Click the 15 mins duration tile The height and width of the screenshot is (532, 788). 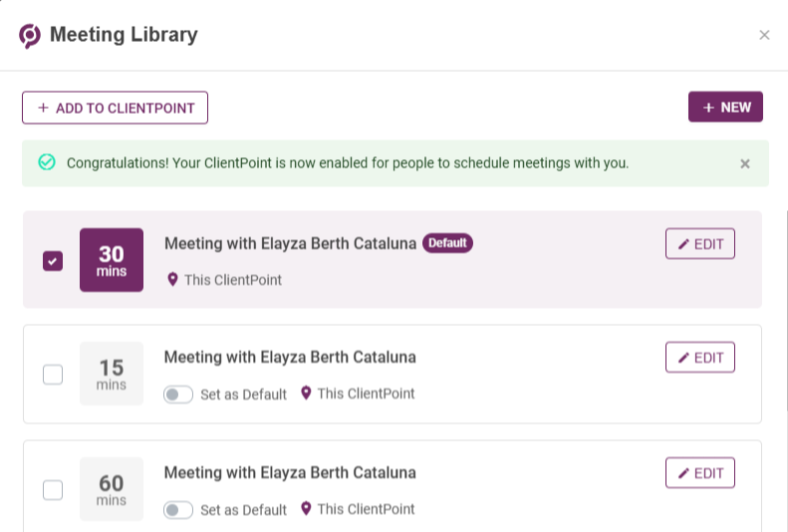112,374
